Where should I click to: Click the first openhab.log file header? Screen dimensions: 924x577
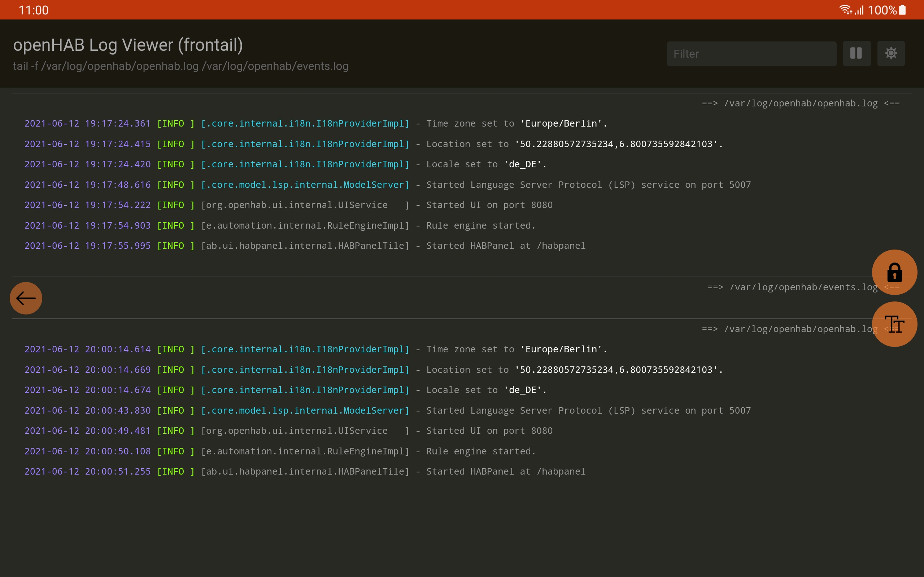pyautogui.click(x=800, y=103)
